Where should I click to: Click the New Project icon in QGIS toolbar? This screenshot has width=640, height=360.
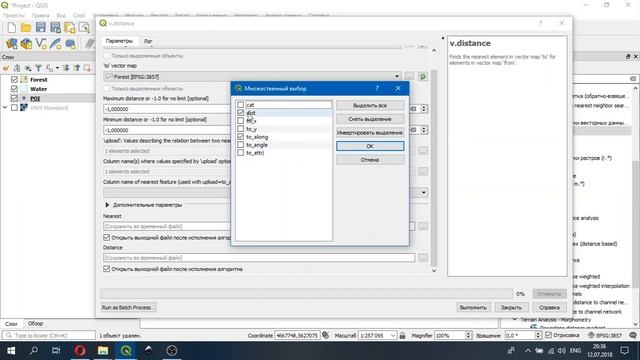point(11,28)
